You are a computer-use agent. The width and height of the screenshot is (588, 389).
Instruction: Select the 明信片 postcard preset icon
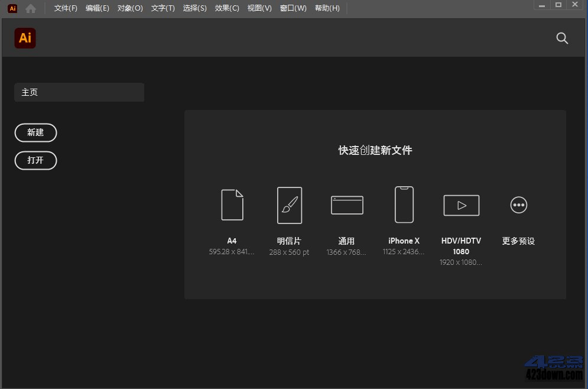pos(289,205)
